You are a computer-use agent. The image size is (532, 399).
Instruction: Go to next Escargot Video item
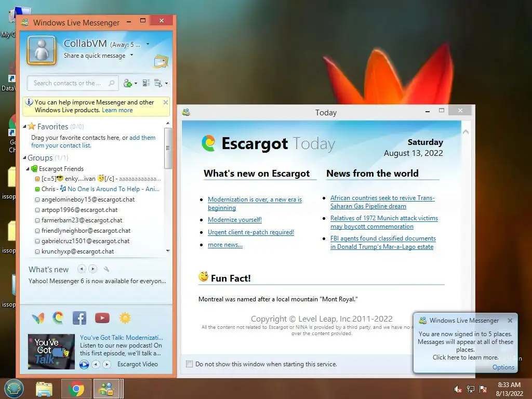pyautogui.click(x=107, y=364)
